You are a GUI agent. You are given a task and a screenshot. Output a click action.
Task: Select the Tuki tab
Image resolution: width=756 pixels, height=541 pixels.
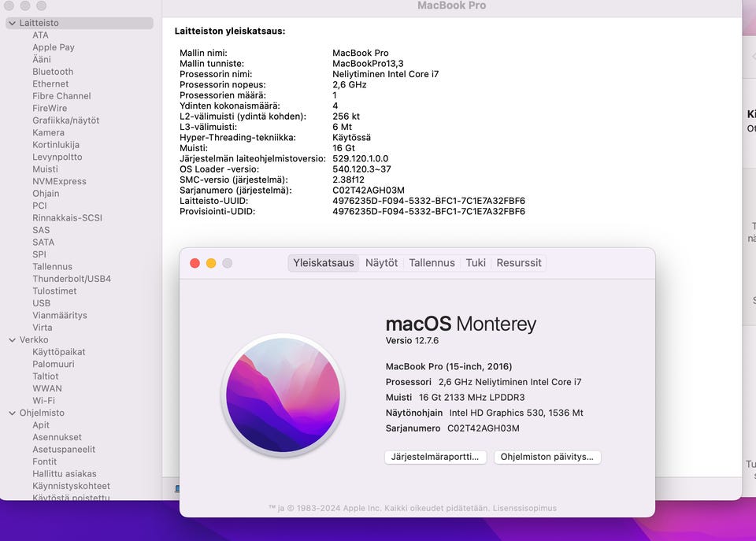tap(476, 263)
